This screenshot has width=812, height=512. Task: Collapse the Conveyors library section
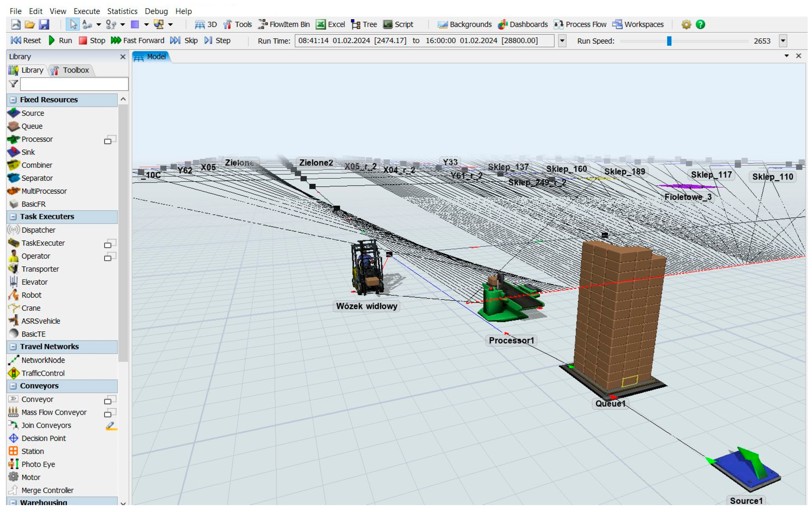click(x=13, y=386)
